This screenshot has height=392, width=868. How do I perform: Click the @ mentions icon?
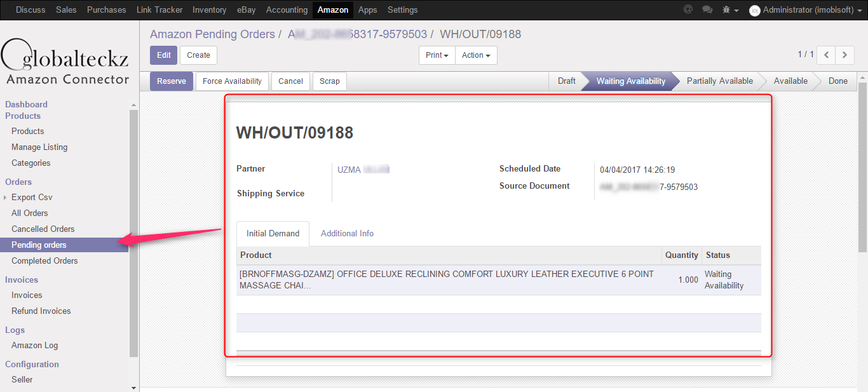(688, 10)
